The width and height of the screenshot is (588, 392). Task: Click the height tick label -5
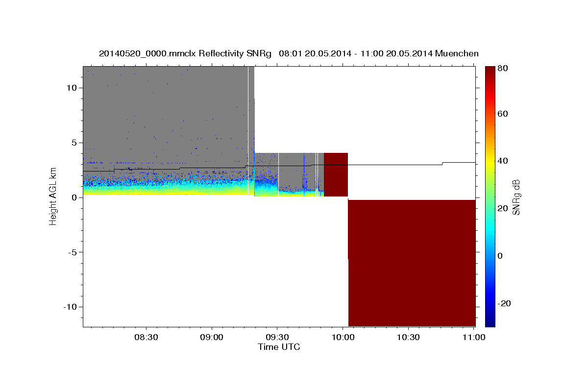pyautogui.click(x=73, y=252)
